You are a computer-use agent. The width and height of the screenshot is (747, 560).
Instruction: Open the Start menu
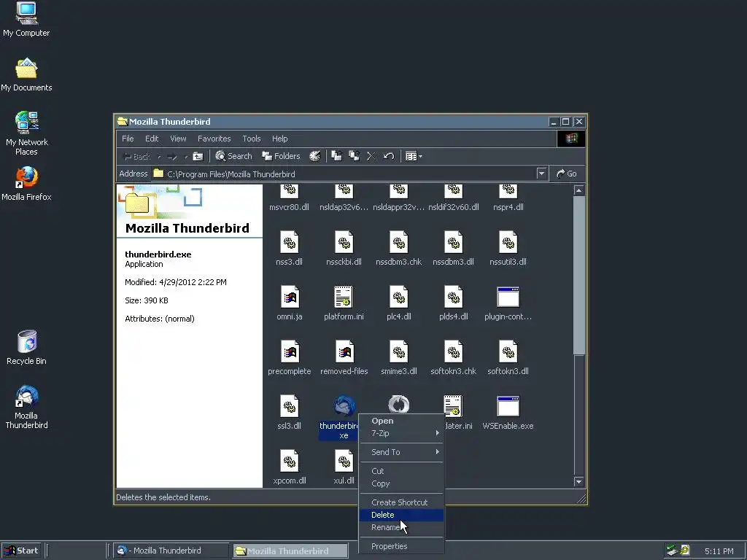[x=21, y=551]
